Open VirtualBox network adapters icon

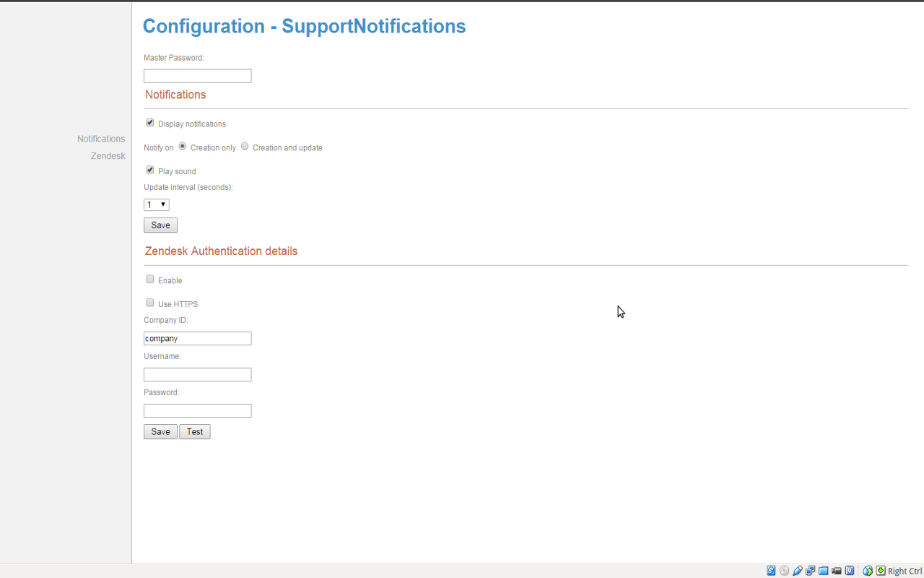[x=811, y=571]
